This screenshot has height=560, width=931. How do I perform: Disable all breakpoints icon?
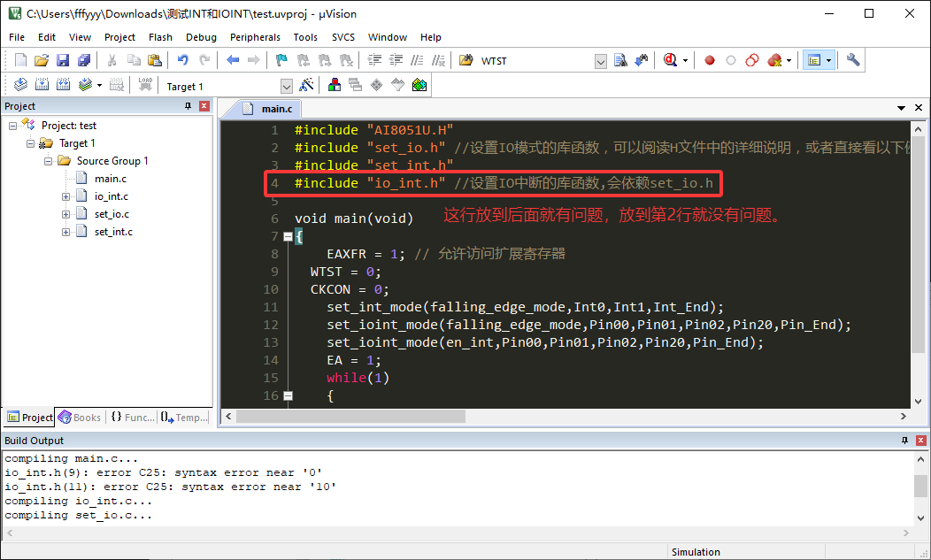tap(752, 60)
